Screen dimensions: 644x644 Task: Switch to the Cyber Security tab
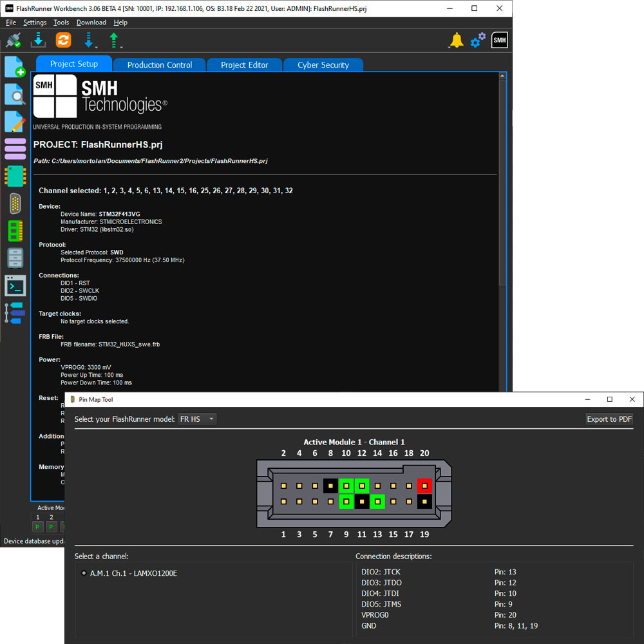323,64
